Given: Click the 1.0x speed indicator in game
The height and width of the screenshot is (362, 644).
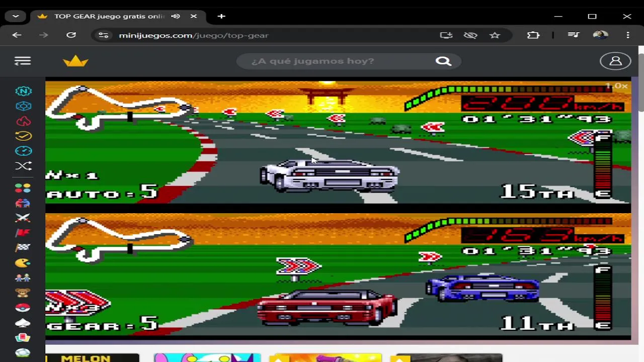Looking at the screenshot, I should point(616,86).
